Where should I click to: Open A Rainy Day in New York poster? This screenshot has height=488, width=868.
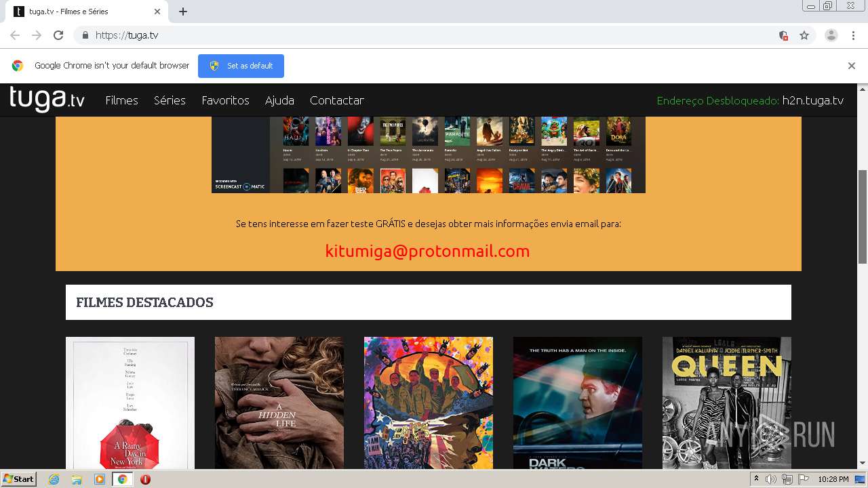(x=130, y=403)
